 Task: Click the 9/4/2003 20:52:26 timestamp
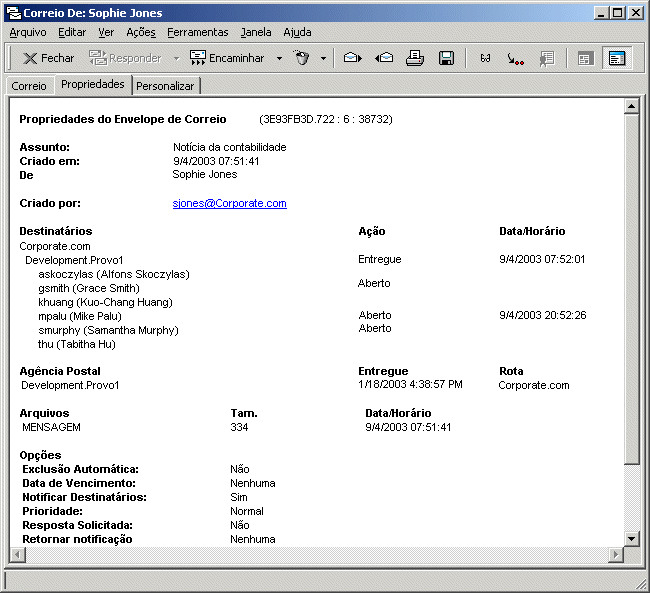click(543, 315)
